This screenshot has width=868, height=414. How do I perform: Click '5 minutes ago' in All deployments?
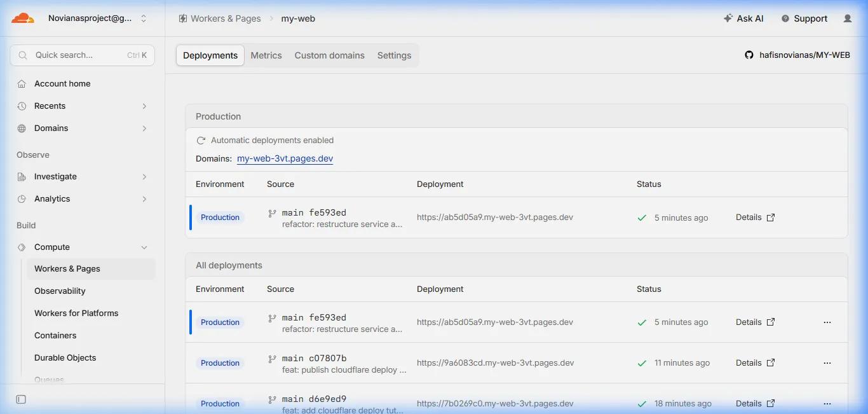681,322
